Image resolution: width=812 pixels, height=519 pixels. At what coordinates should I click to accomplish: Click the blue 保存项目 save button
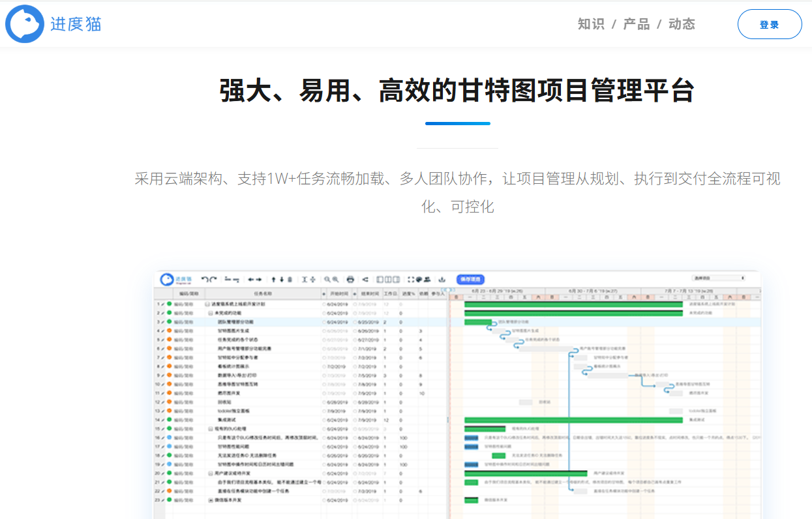point(470,279)
